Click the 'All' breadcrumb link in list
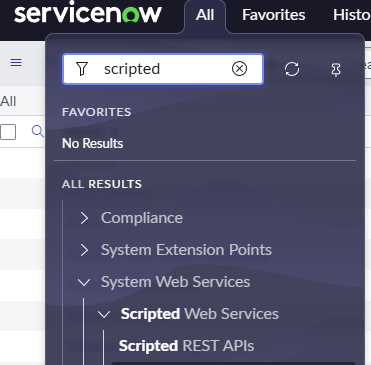 click(8, 101)
